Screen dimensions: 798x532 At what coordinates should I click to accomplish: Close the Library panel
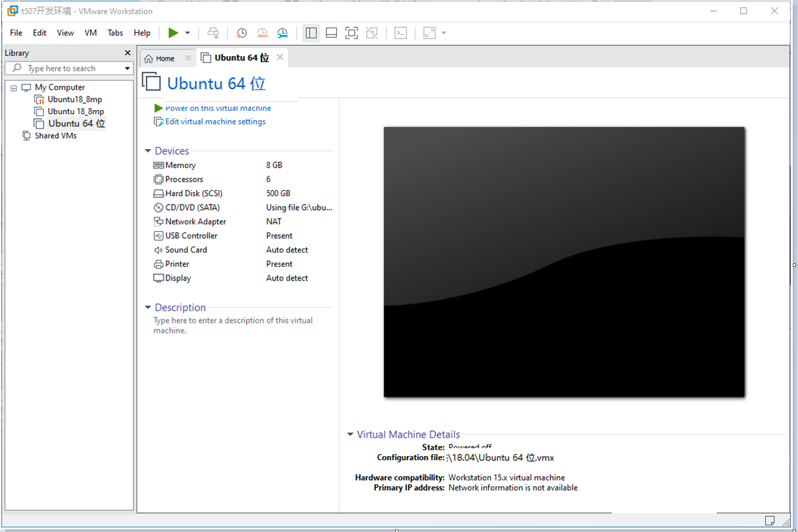coord(127,53)
